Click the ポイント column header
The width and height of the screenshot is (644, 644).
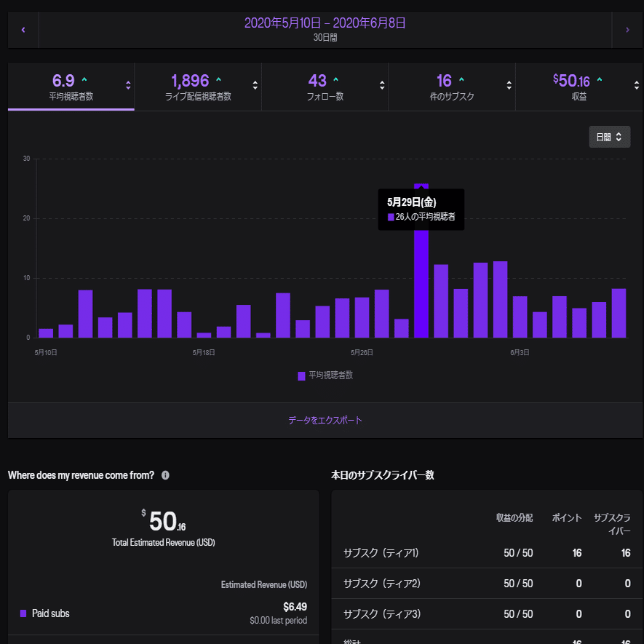click(x=567, y=517)
